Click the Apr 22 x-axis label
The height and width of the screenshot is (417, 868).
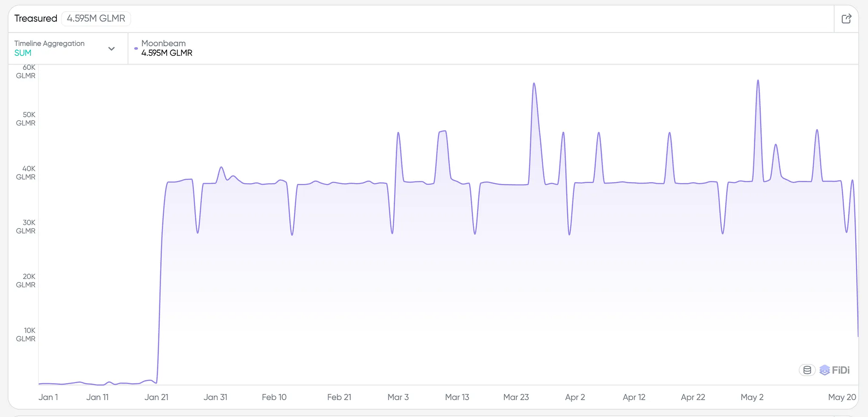(693, 397)
